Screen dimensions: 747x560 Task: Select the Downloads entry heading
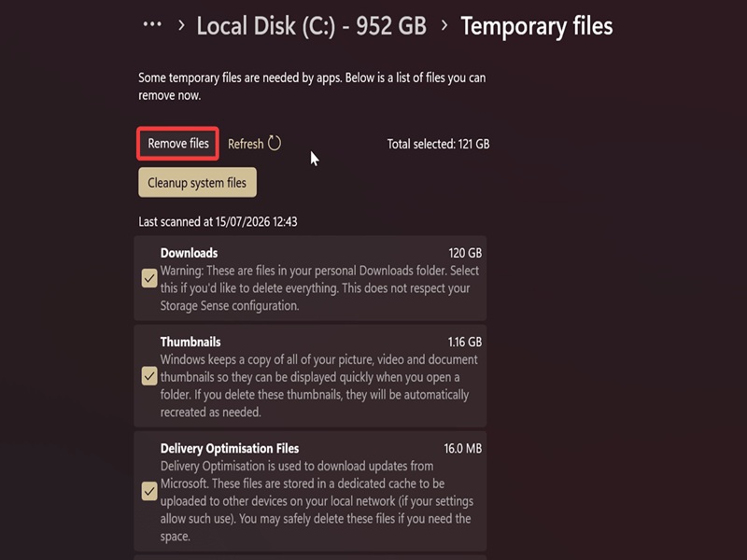[x=190, y=253]
